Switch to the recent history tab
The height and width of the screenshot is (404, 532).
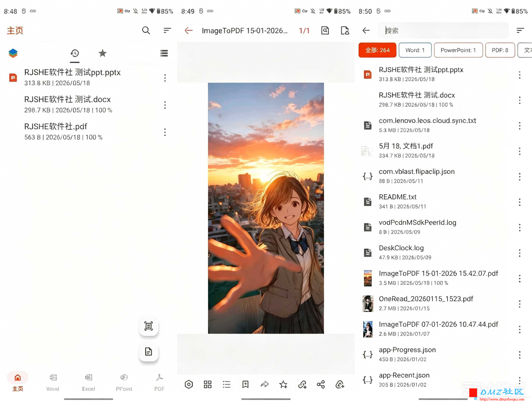(x=75, y=53)
